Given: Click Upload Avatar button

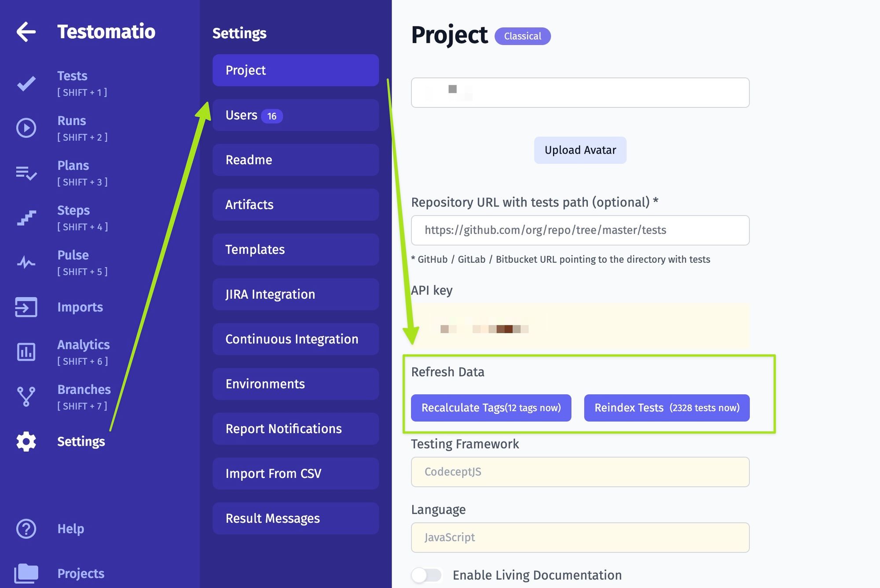Looking at the screenshot, I should coord(580,150).
